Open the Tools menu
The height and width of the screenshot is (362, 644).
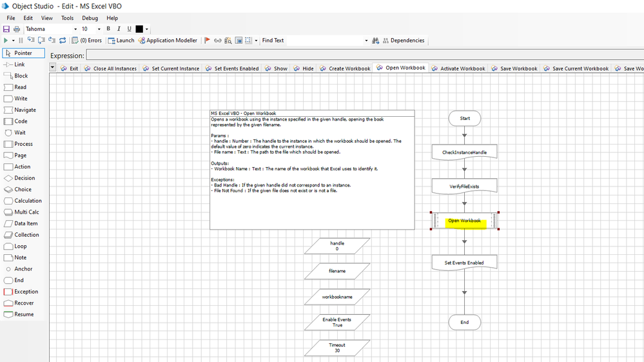[x=67, y=18]
